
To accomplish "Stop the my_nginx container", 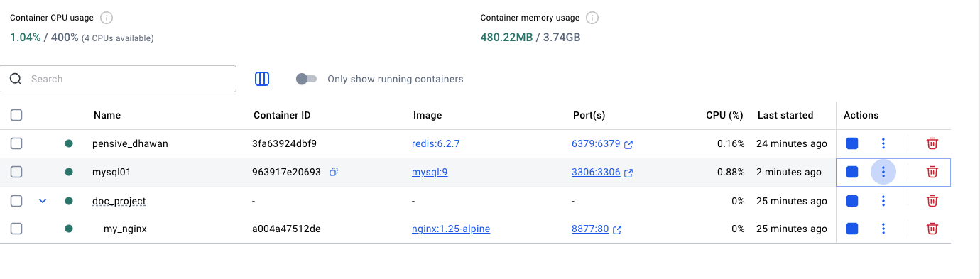I will (x=852, y=229).
